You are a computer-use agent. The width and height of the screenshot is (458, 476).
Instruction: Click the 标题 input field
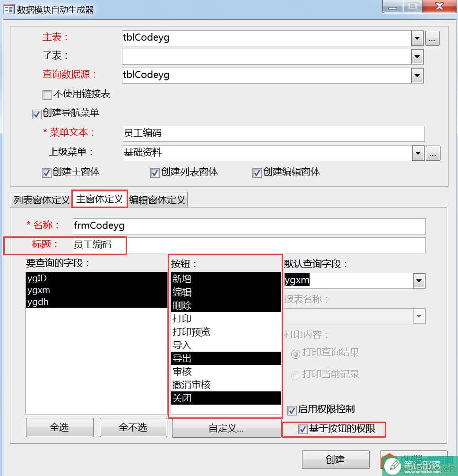[x=249, y=245]
